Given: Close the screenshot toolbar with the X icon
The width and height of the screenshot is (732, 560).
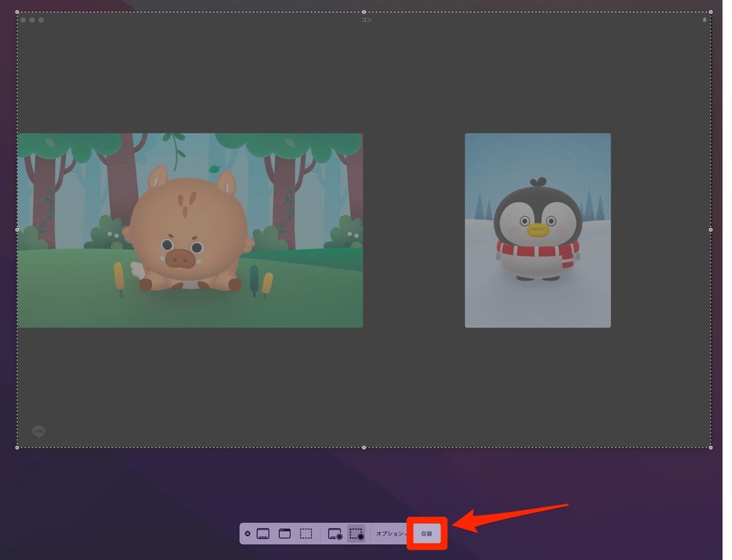Looking at the screenshot, I should pyautogui.click(x=248, y=533).
